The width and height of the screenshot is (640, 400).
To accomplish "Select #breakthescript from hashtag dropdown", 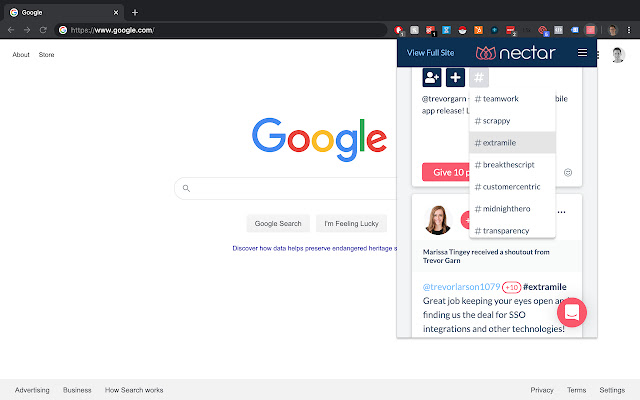I will (x=512, y=165).
